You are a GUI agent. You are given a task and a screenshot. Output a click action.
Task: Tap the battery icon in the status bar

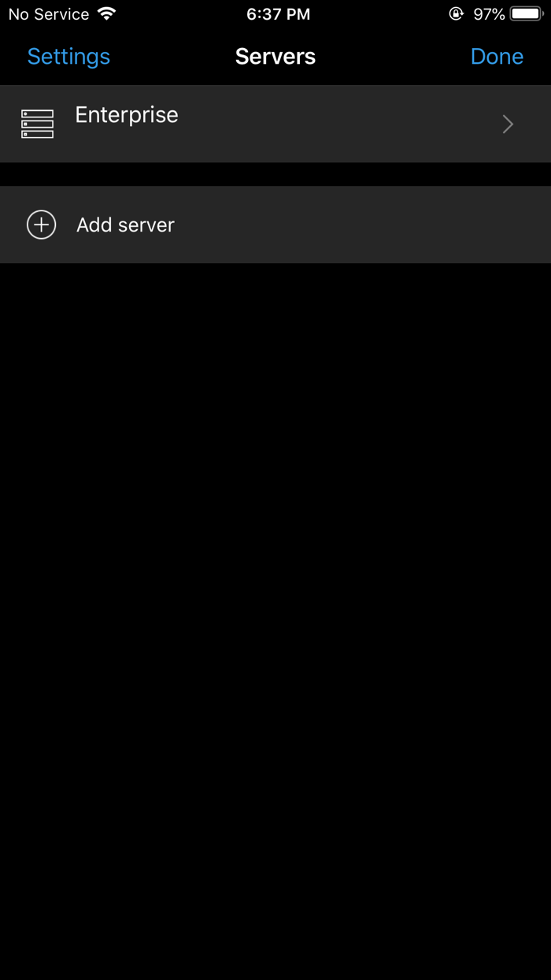coord(527,13)
